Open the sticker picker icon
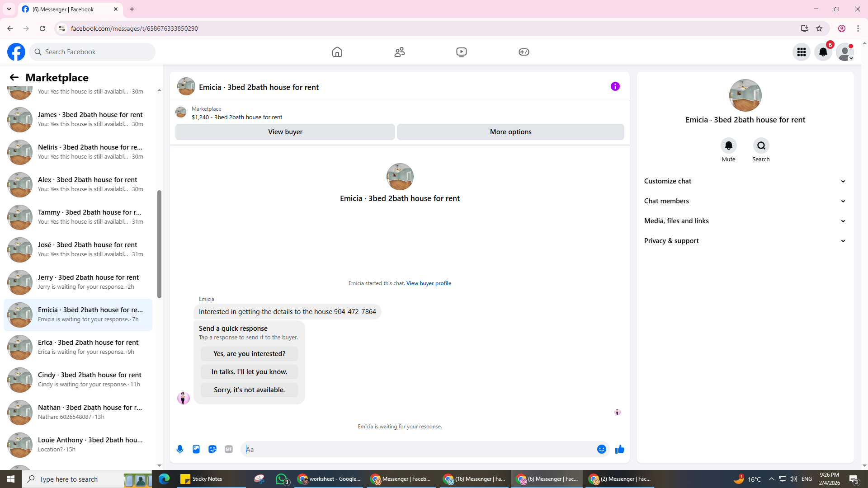 pyautogui.click(x=212, y=449)
